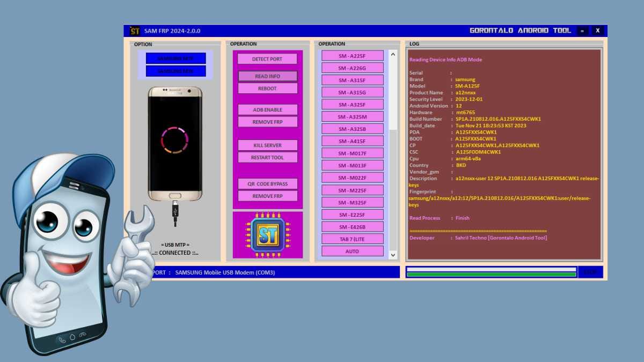Click the upper blue Samsung option button
The width and height of the screenshot is (644, 362).
click(x=175, y=58)
